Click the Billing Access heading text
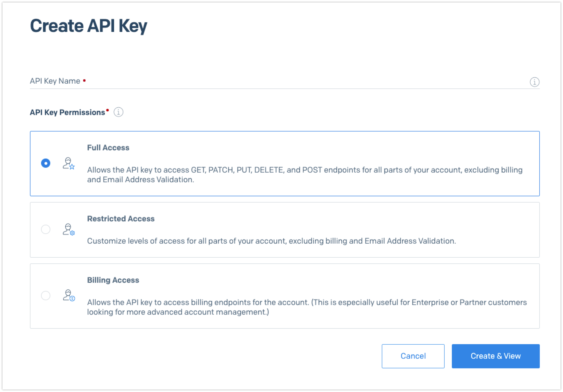This screenshot has height=392, width=563. point(113,280)
